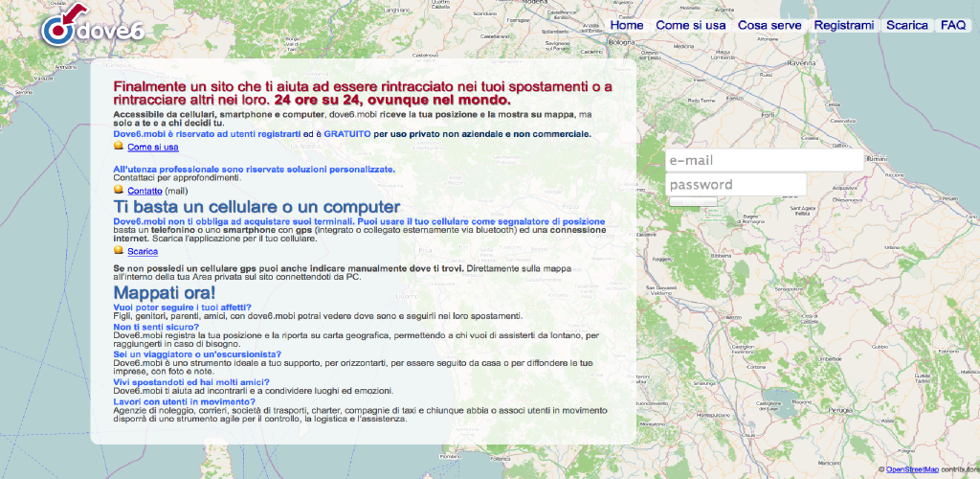Focus the password field
This screenshot has width=980, height=479.
736,185
